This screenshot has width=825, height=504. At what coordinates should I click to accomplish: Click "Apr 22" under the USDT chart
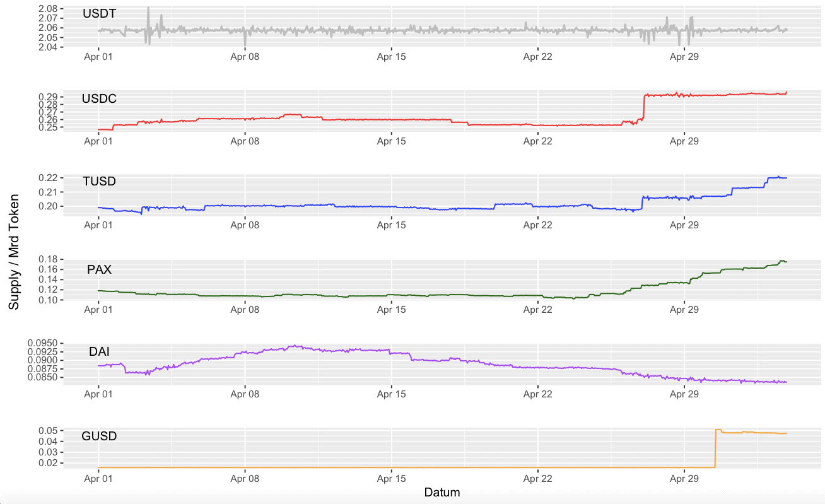537,56
